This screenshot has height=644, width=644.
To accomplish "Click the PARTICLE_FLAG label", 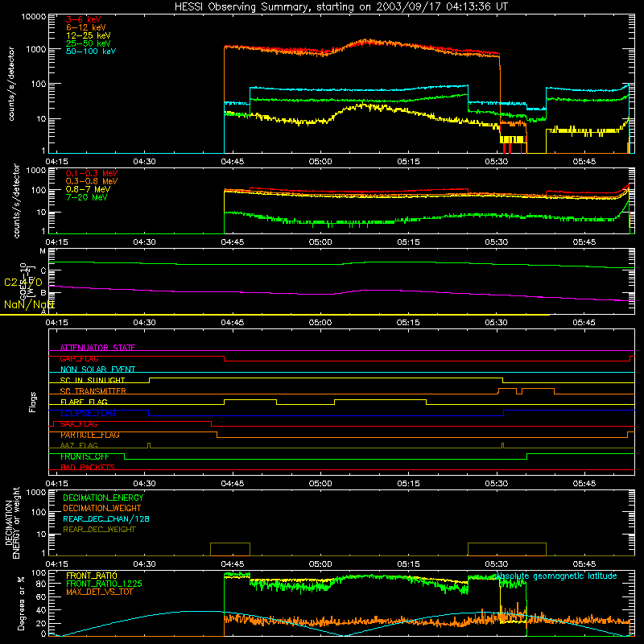I will click(90, 435).
